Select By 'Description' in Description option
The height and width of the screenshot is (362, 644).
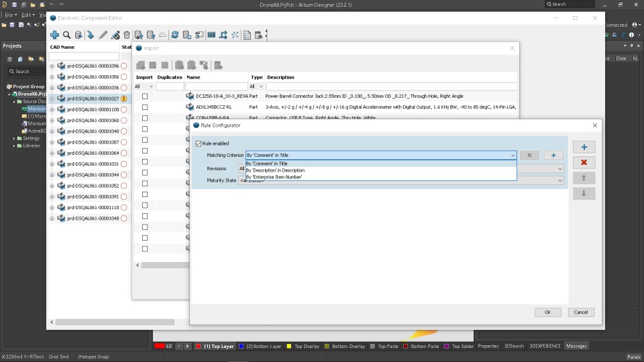(x=381, y=170)
